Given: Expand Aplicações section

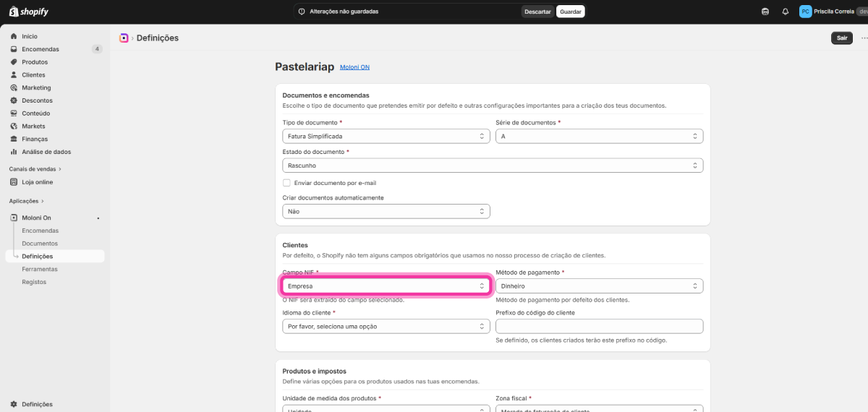Looking at the screenshot, I should coord(27,201).
